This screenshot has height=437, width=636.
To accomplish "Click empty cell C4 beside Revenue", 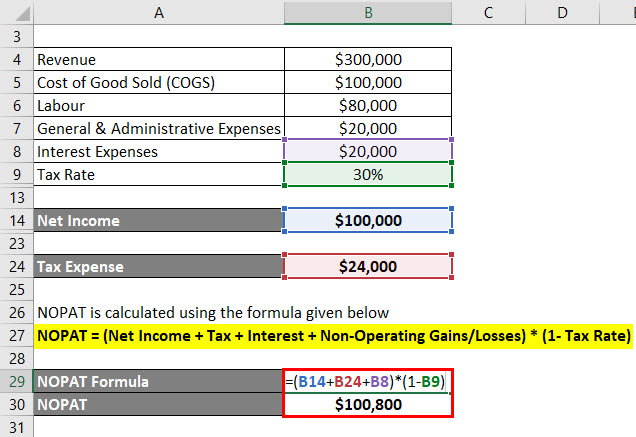I will coord(488,60).
